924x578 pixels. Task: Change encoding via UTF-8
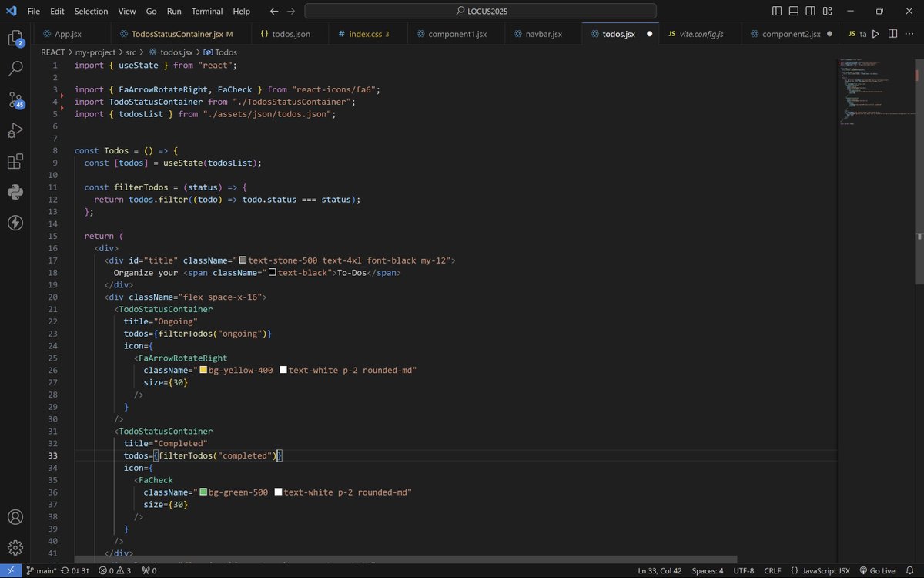(744, 571)
